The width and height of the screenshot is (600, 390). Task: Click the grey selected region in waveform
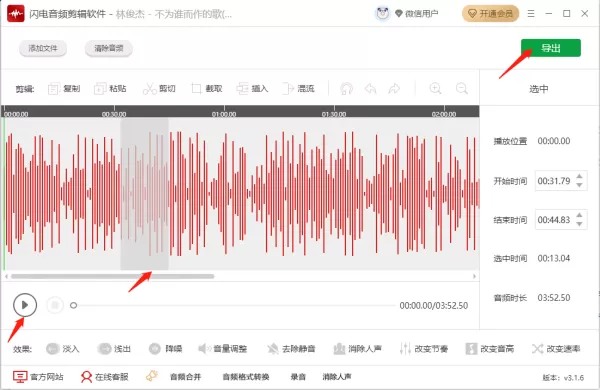pyautogui.click(x=145, y=194)
